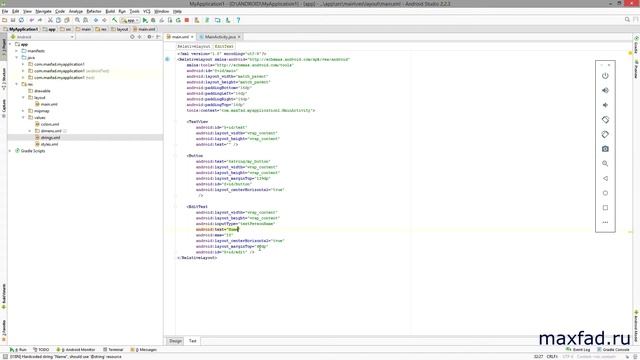
Task: Click the Cut scissors icon
Action: coord(50,20)
